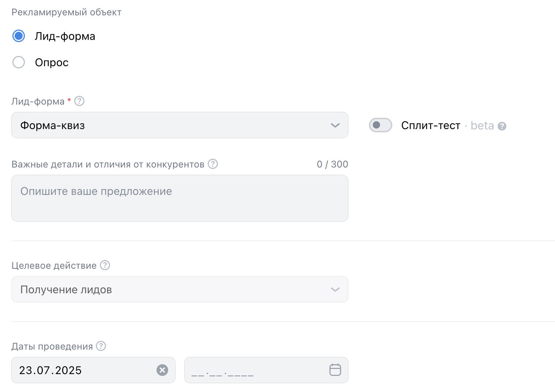Show the help hint for Даты проведения

[x=101, y=346]
